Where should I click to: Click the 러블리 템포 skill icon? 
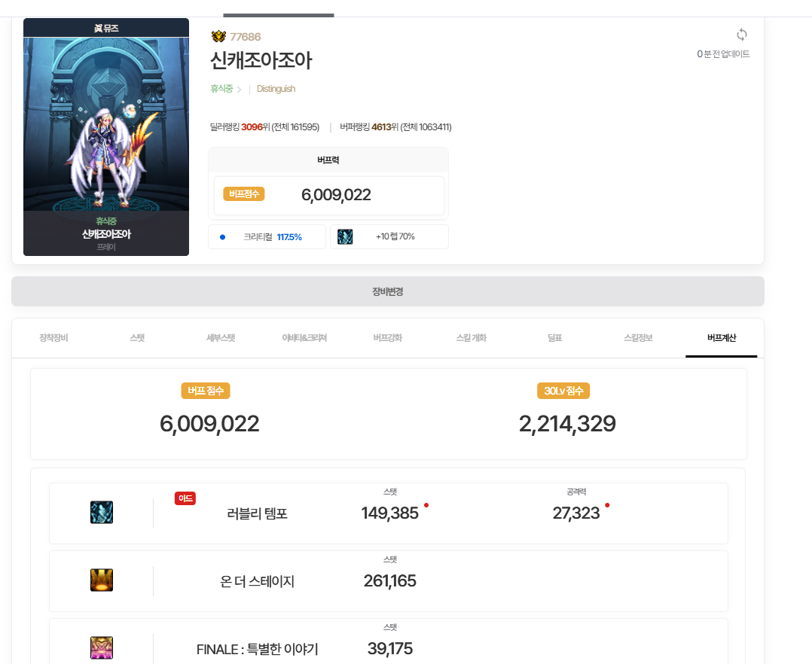click(x=102, y=513)
